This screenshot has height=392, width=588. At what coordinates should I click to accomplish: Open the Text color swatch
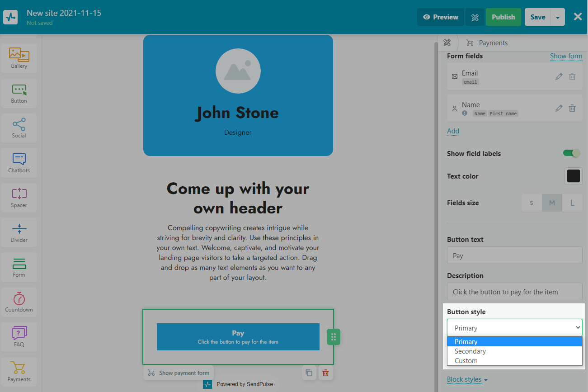[573, 176]
